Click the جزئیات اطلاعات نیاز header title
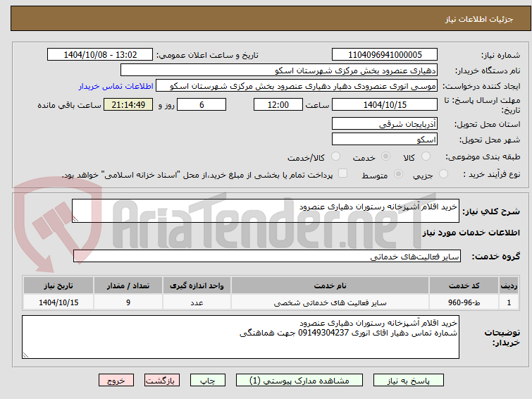The height and width of the screenshot is (399, 532). click(x=479, y=19)
